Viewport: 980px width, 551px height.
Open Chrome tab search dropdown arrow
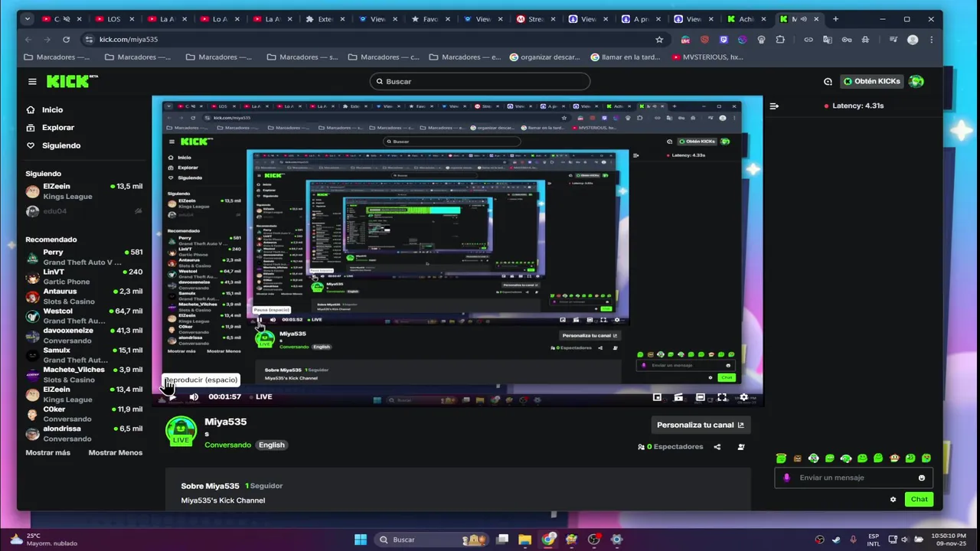28,19
